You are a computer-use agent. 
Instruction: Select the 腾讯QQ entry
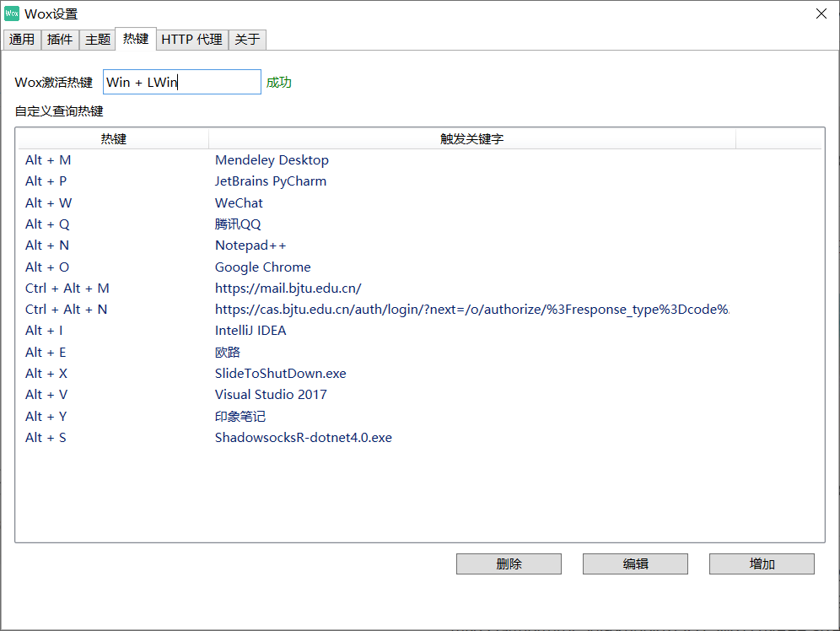pyautogui.click(x=238, y=224)
